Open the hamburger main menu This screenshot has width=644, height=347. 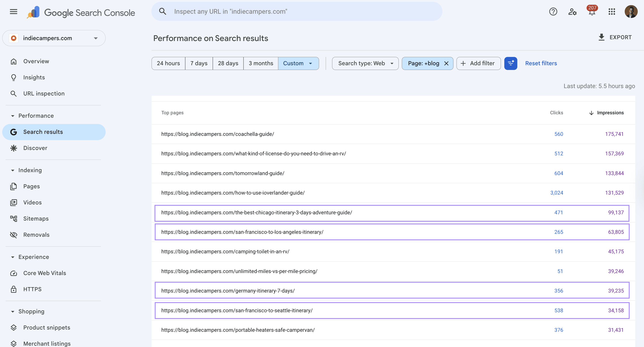pyautogui.click(x=13, y=11)
